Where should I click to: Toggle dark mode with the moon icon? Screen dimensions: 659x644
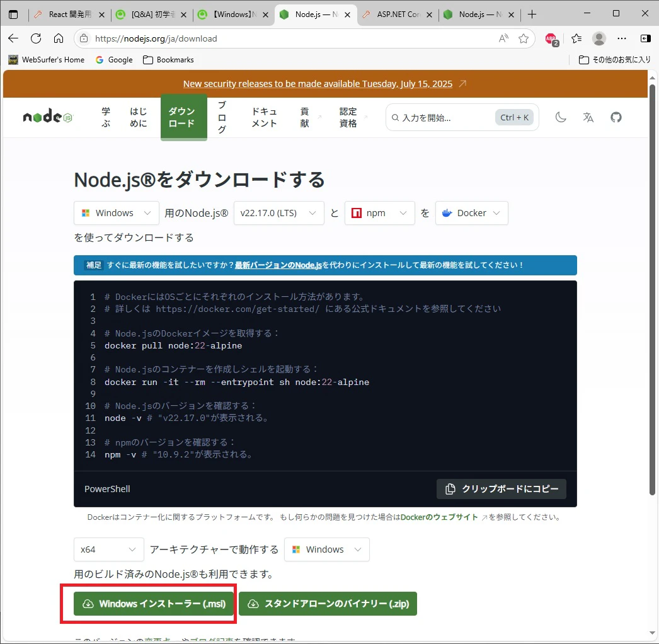pos(560,117)
